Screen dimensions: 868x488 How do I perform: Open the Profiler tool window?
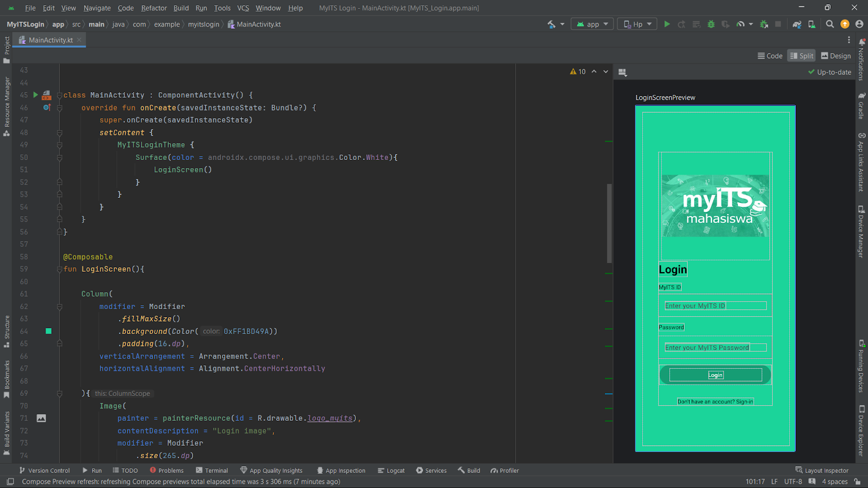(505, 470)
